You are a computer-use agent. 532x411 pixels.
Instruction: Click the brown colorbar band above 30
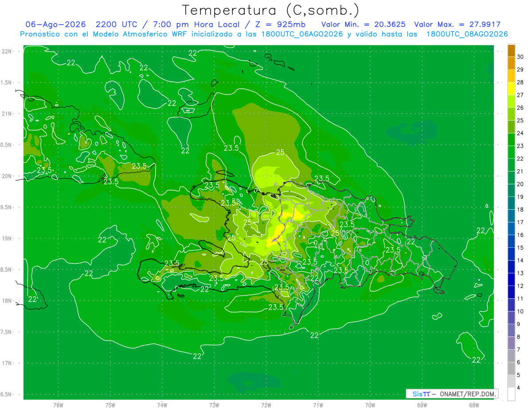(x=511, y=51)
